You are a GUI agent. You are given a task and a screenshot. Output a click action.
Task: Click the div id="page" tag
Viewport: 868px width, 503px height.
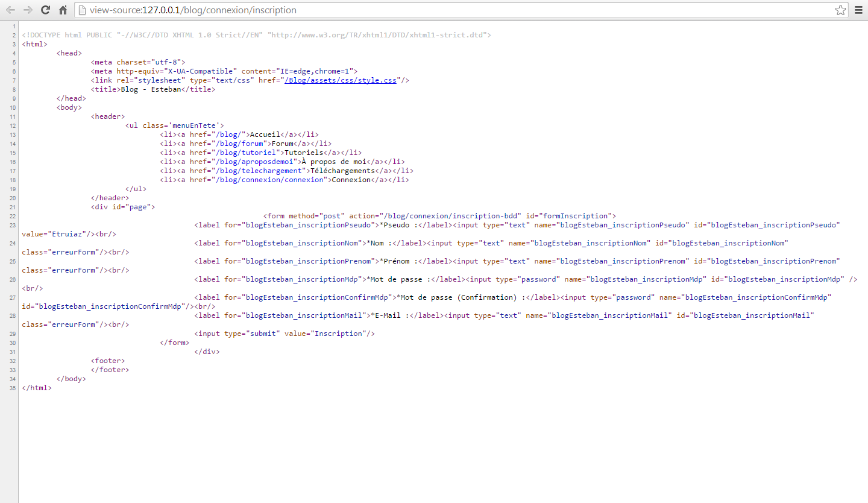123,207
